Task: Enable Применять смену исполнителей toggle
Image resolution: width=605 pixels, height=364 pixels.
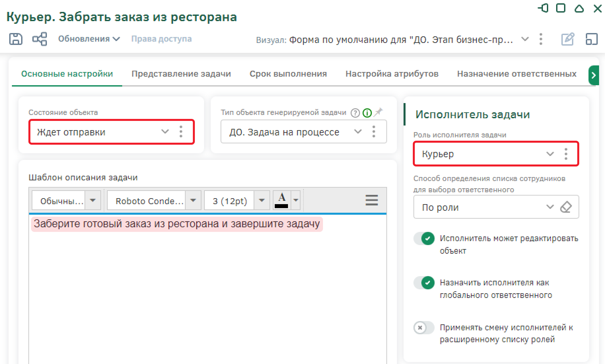Action: [x=424, y=328]
